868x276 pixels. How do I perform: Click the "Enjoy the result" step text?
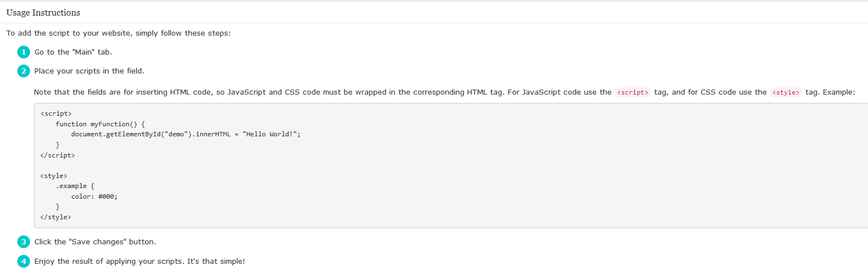(x=140, y=261)
